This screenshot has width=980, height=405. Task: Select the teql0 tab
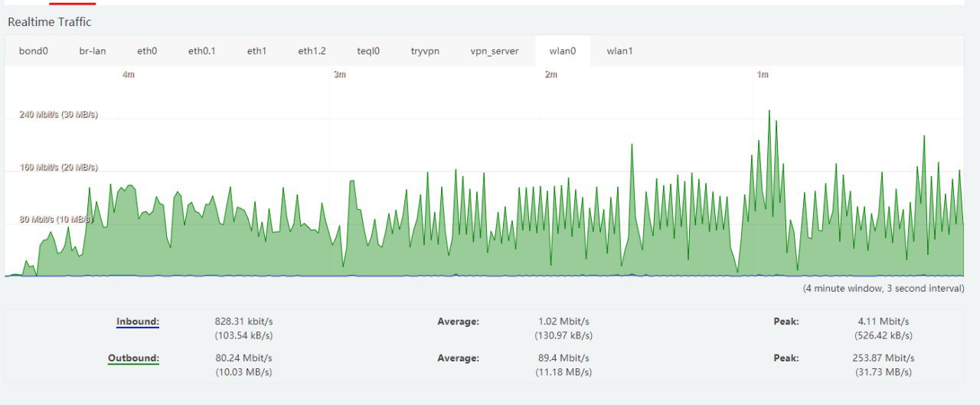tap(368, 51)
